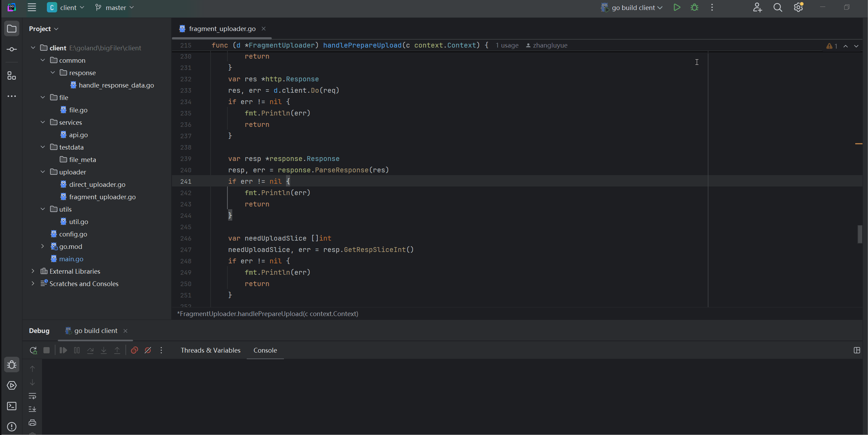
Task: Click handlePrepareUpload breadcrumb in status bar
Action: coord(267,314)
